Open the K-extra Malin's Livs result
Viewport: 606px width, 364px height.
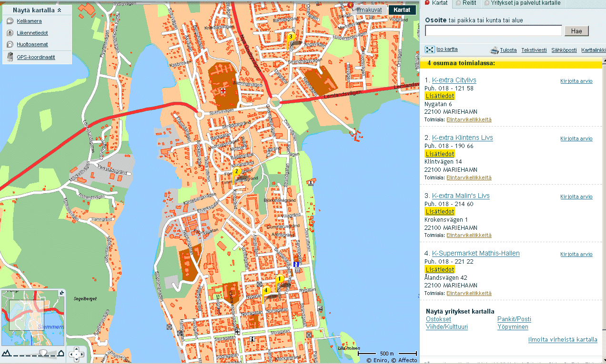click(461, 196)
